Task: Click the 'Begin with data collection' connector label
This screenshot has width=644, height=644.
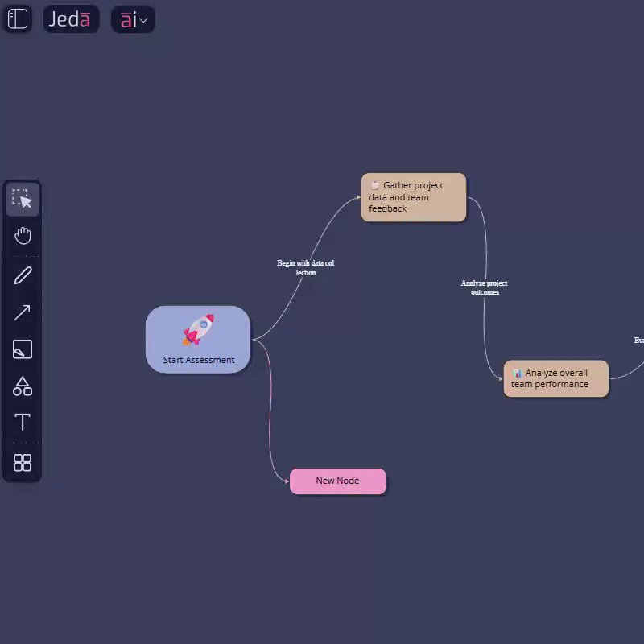Action: [305, 268]
